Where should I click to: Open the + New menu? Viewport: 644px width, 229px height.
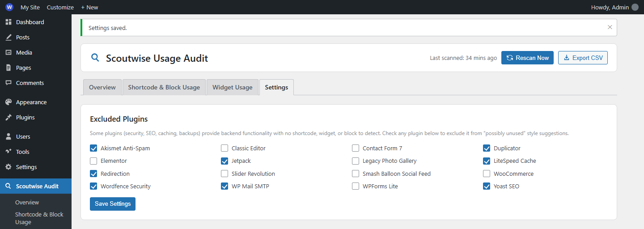[89, 7]
